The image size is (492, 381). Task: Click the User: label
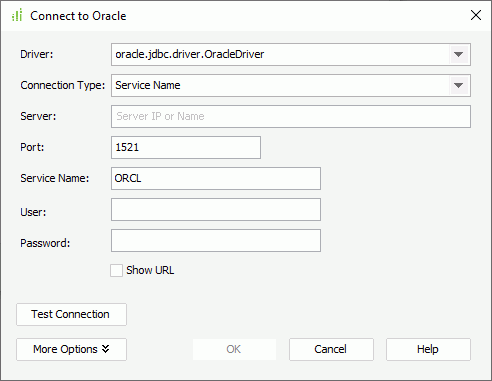click(33, 212)
